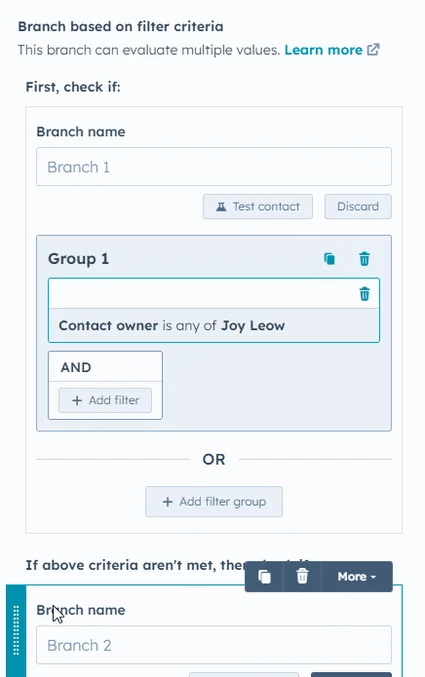Click the Add filter button under AND

pyautogui.click(x=105, y=400)
